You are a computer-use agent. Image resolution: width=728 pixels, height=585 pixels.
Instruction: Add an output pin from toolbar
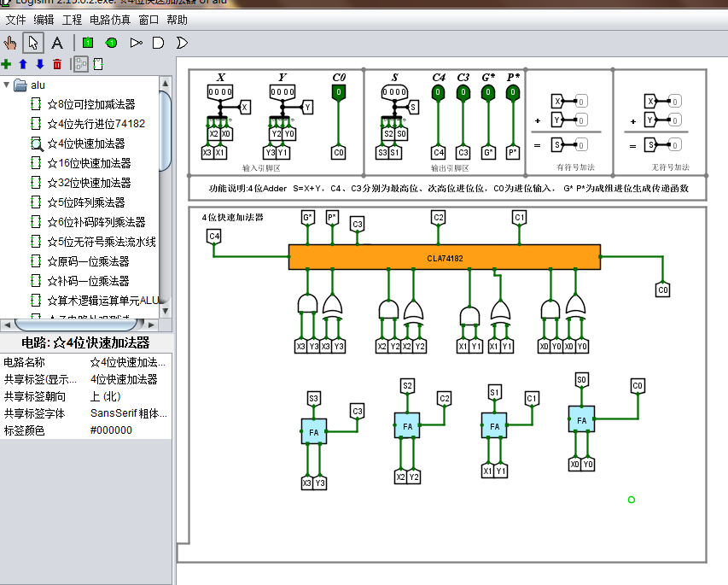[x=112, y=44]
